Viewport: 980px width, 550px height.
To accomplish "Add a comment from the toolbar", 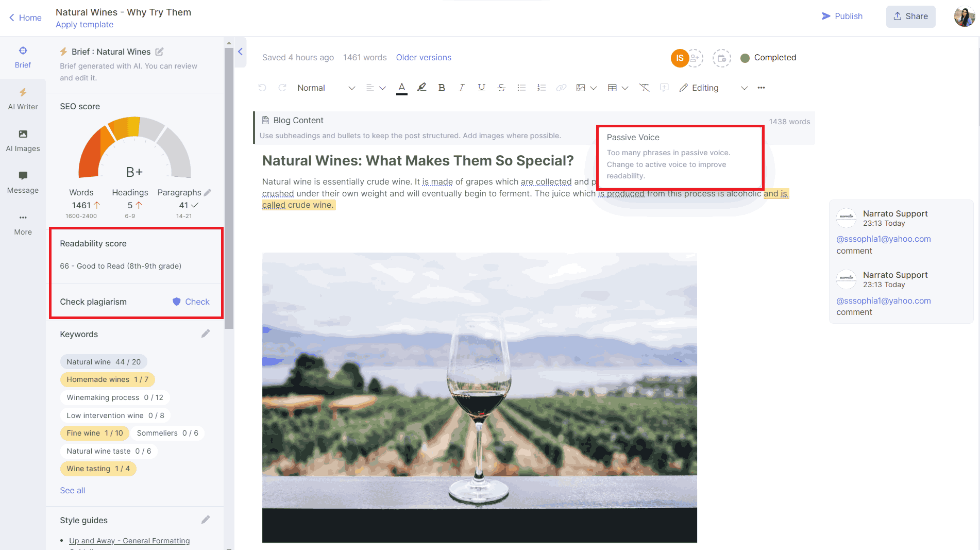I will pyautogui.click(x=664, y=88).
